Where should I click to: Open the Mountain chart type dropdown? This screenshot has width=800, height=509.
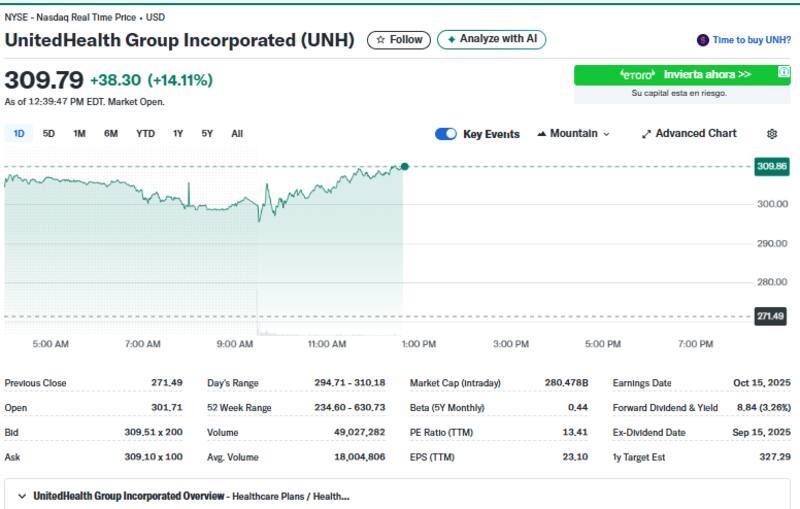click(573, 134)
